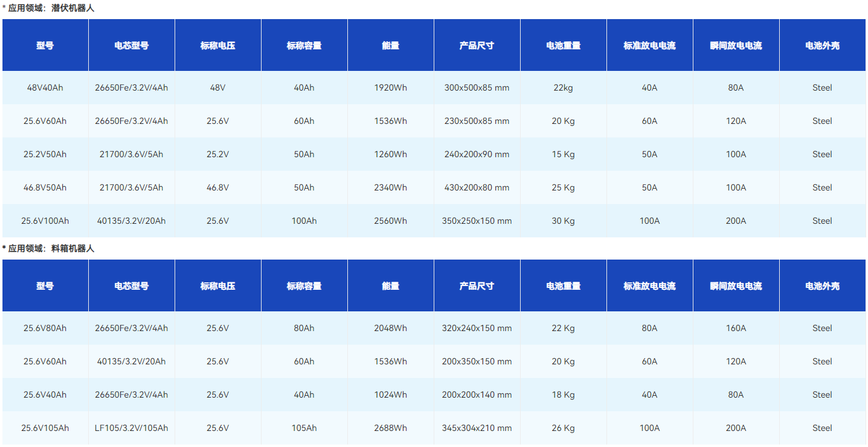The width and height of the screenshot is (868, 447).
Task: Click the 300x500x85 mm dimension cell
Action: [x=477, y=88]
